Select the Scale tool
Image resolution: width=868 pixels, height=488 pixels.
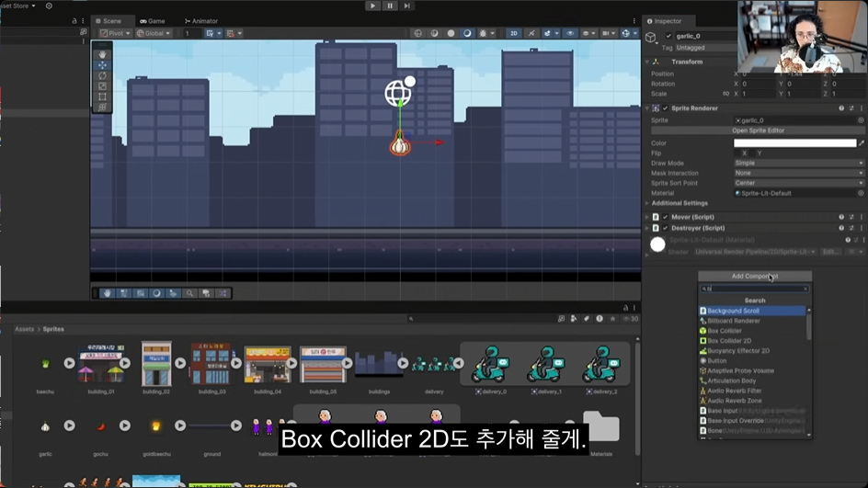102,85
